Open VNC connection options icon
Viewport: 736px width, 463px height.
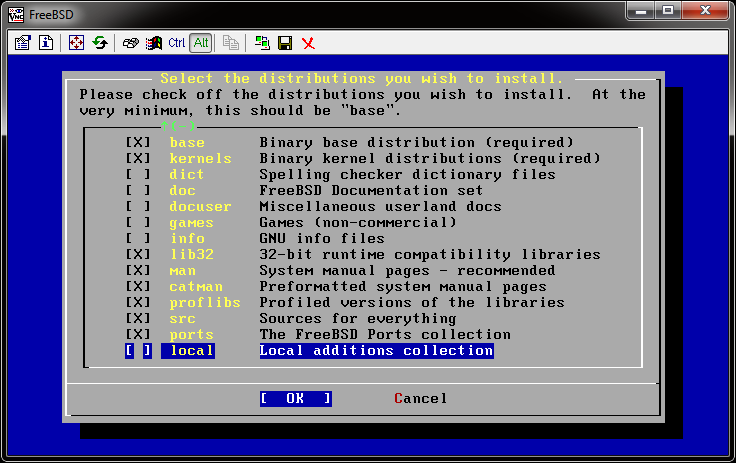point(22,43)
